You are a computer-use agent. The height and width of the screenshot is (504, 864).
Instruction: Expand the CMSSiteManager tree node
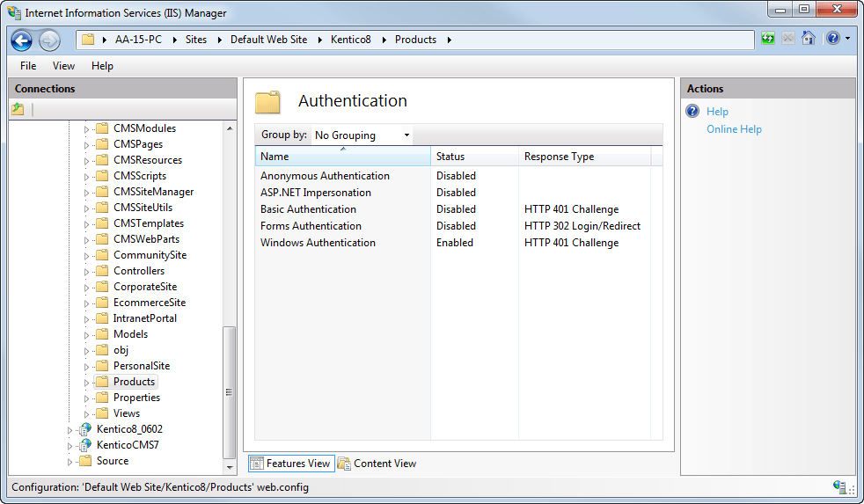pos(86,193)
